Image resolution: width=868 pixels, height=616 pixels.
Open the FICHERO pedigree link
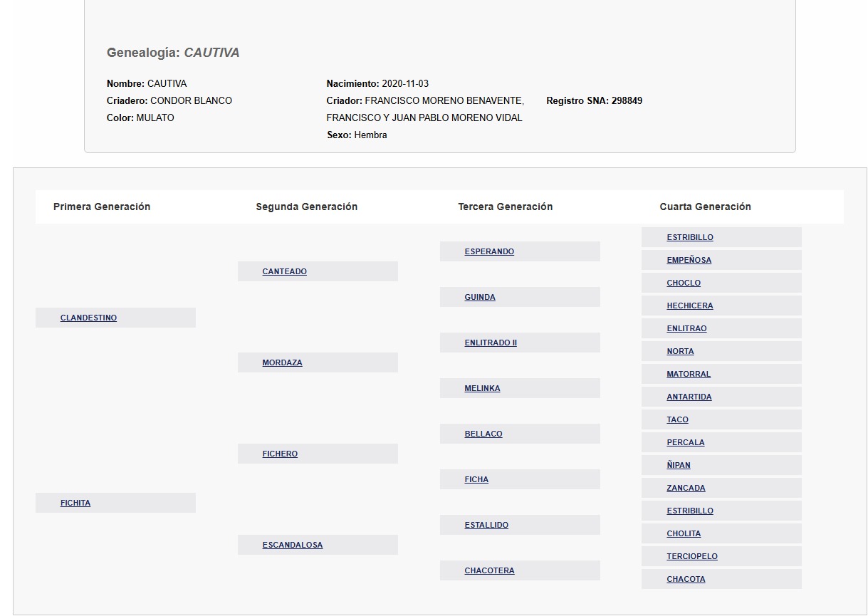pos(280,454)
